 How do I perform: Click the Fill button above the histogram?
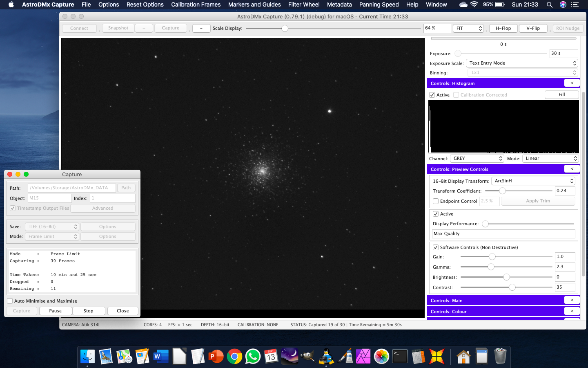pos(561,94)
